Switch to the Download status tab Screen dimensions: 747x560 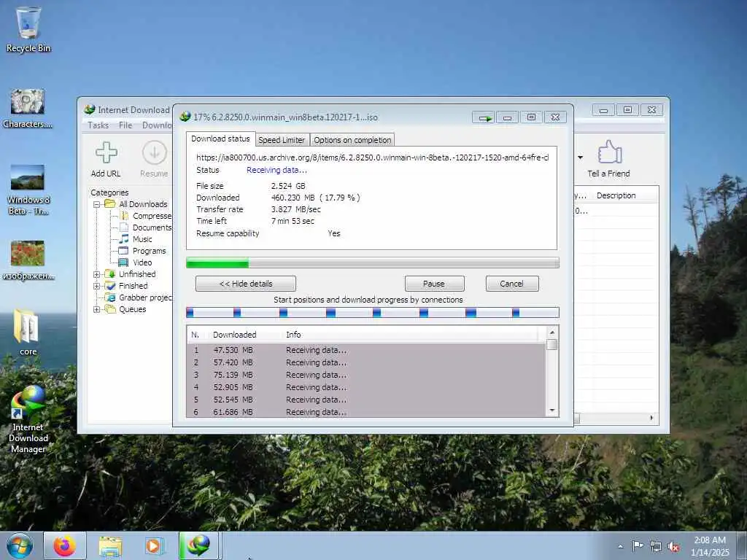click(x=220, y=139)
